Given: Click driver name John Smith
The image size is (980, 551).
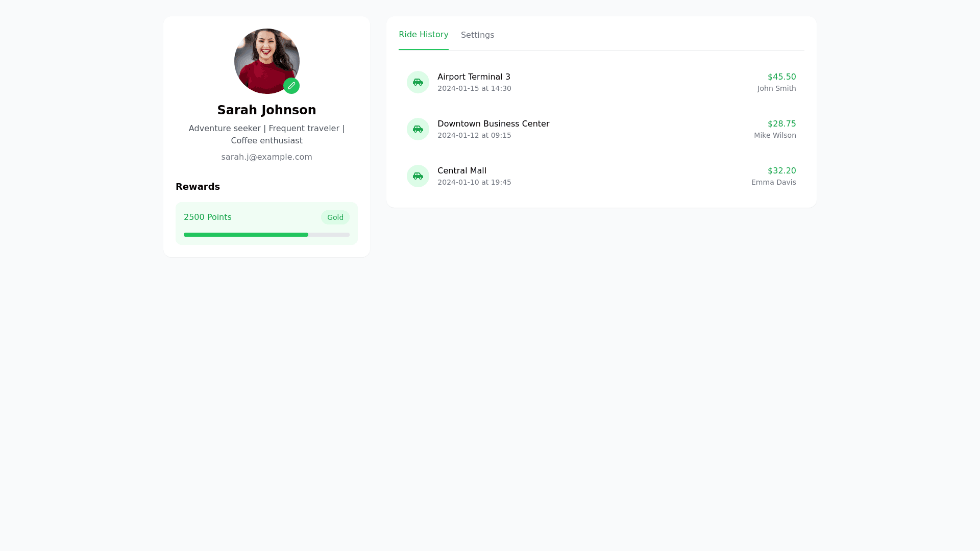Looking at the screenshot, I should (776, 88).
